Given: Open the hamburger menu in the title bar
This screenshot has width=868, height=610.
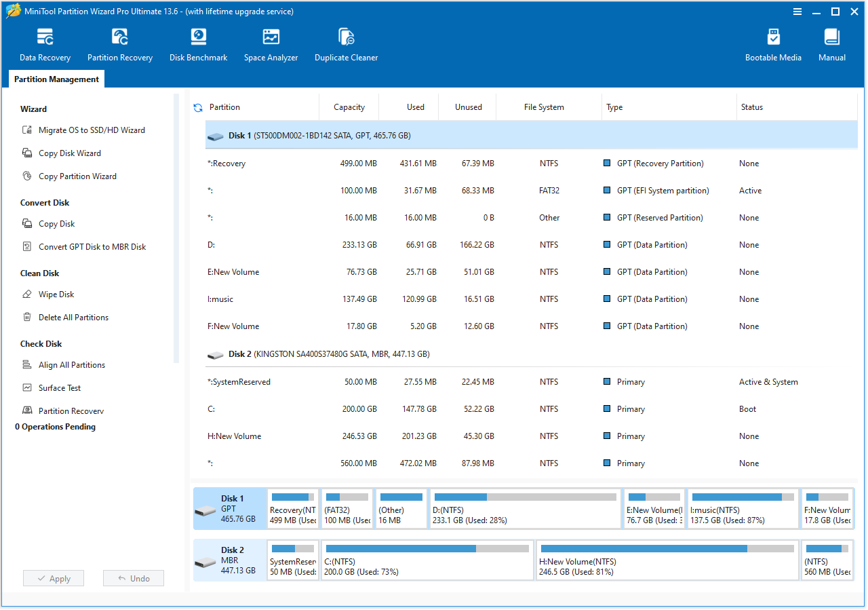Looking at the screenshot, I should [797, 12].
